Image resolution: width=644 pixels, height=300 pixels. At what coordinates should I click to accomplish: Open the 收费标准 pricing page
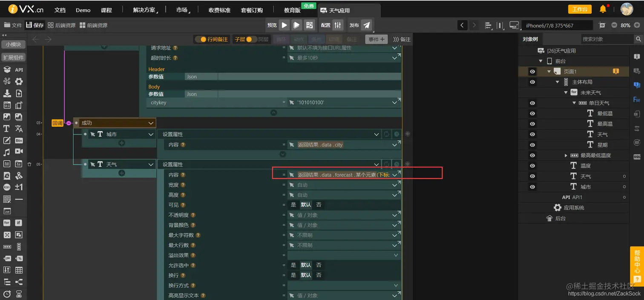[x=219, y=10]
